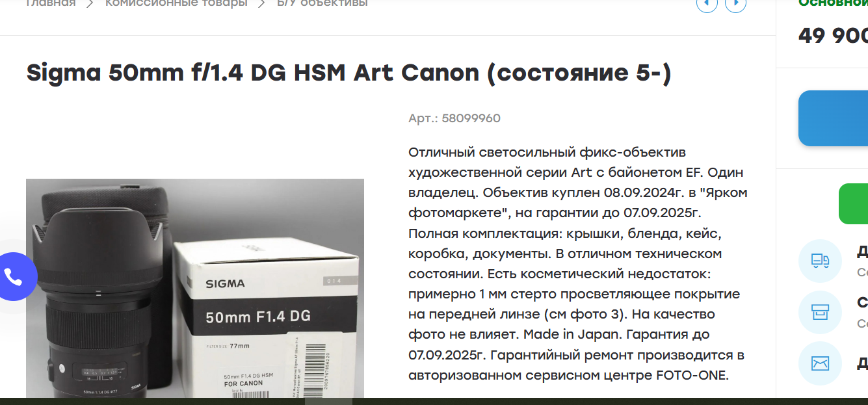The height and width of the screenshot is (405, 868).
Task: Open the Б/У объективы breadcrumb
Action: pos(322,3)
